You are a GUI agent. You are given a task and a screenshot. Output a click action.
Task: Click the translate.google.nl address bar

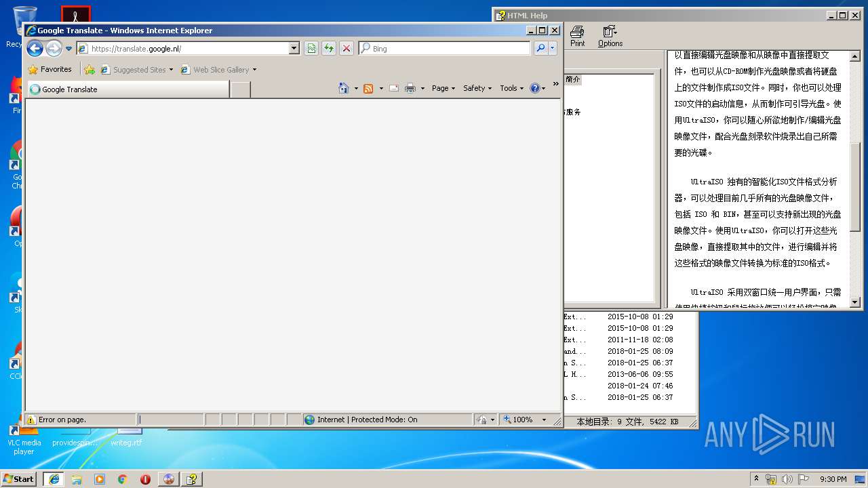tap(182, 48)
